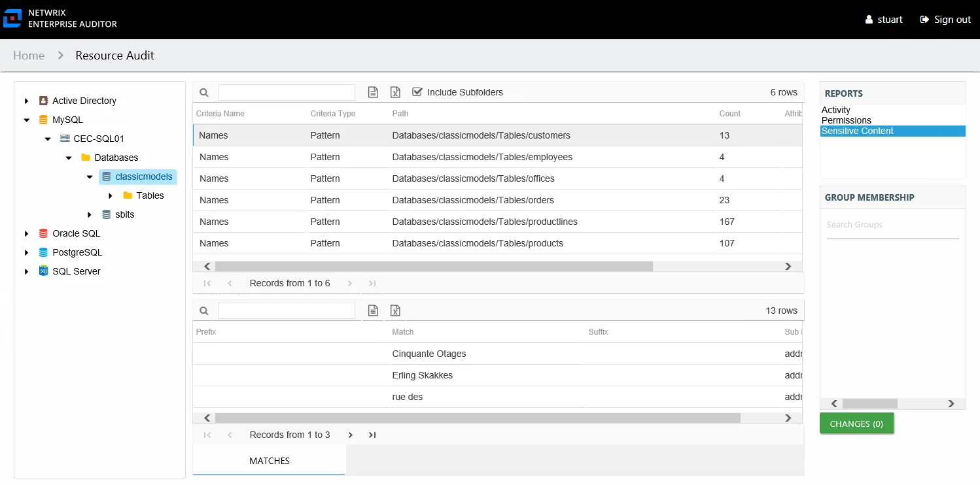The height and width of the screenshot is (485, 980).
Task: Open the Permissions report
Action: coord(847,120)
